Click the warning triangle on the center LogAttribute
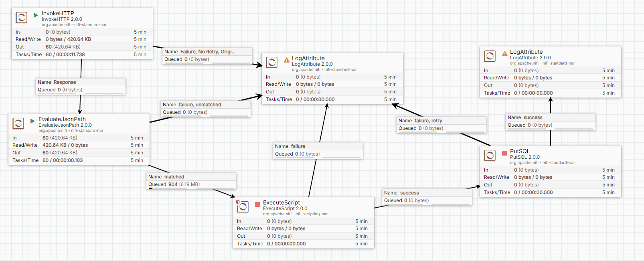Viewport: 644px width, 261px height. click(286, 60)
